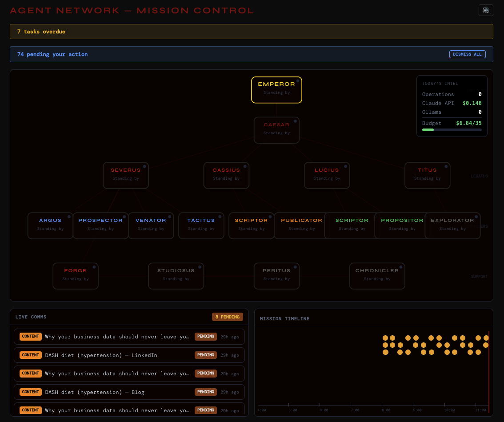Switch to the MISSION TIMELINE panel

click(284, 318)
